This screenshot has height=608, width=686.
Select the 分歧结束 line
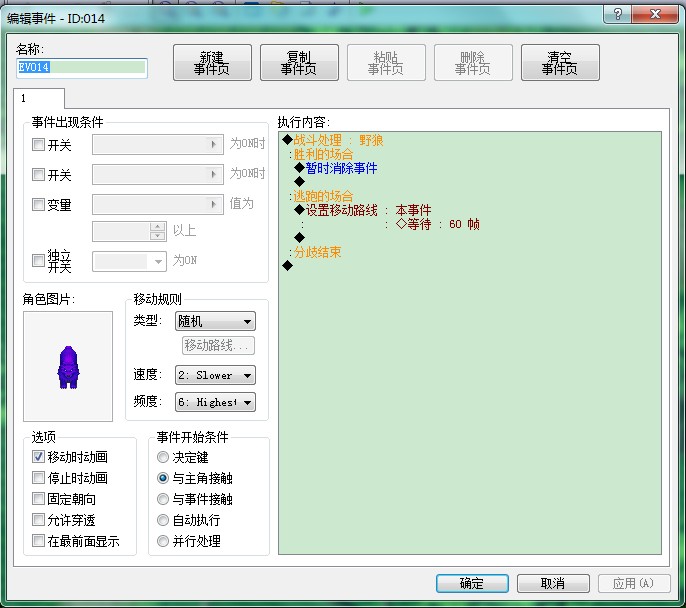click(315, 252)
